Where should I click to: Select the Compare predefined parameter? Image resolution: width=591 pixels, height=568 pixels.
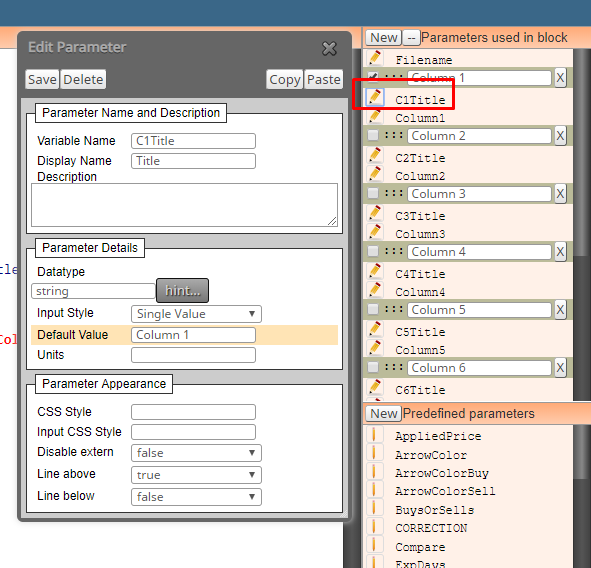[420, 547]
